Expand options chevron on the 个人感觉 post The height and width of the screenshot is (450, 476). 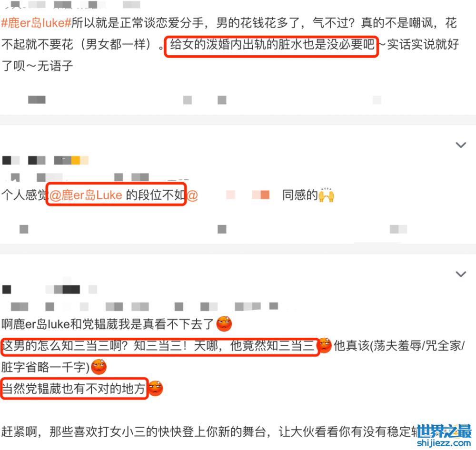click(x=461, y=145)
